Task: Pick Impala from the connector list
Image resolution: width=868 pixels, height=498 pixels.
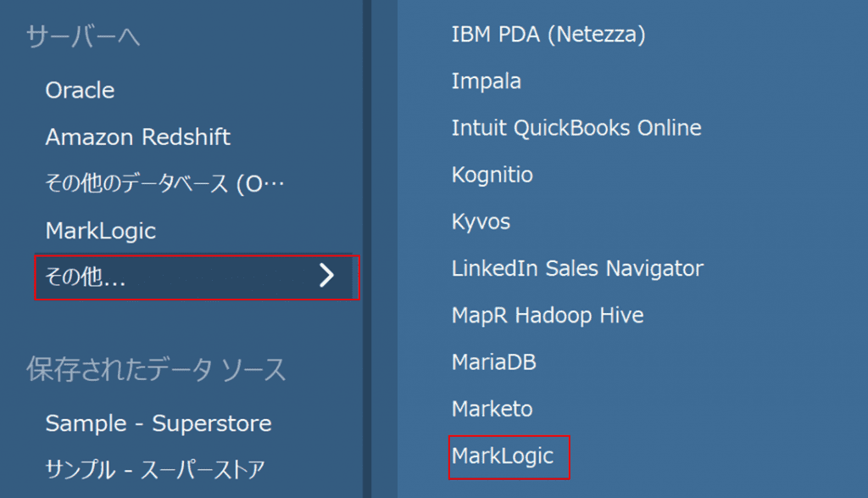Action: pyautogui.click(x=486, y=81)
